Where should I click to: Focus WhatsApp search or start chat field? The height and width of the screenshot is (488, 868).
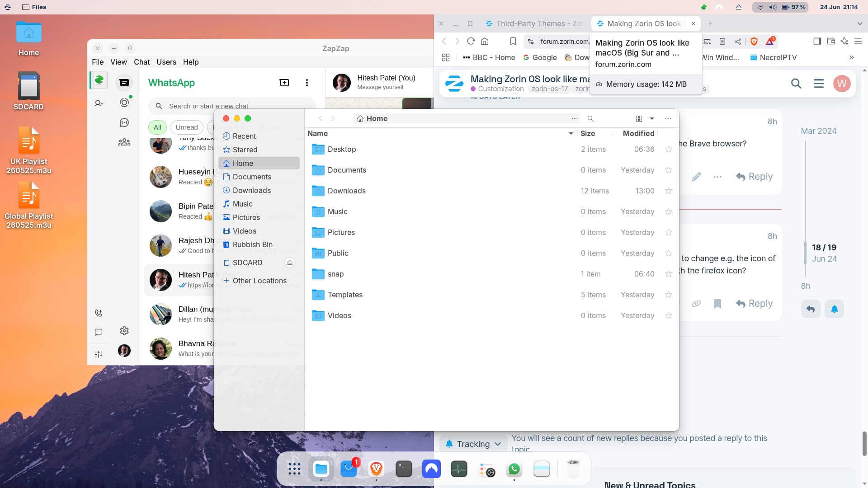[232, 106]
